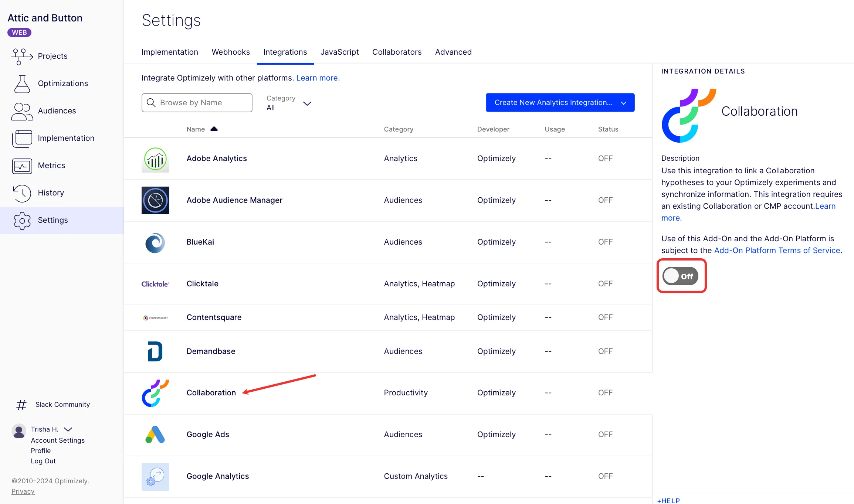Open the Profile link
The width and height of the screenshot is (854, 504).
[41, 451]
